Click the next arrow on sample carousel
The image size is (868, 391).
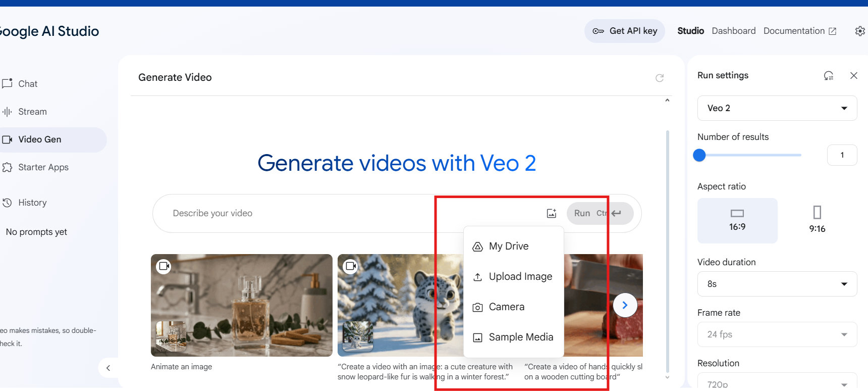pos(625,305)
